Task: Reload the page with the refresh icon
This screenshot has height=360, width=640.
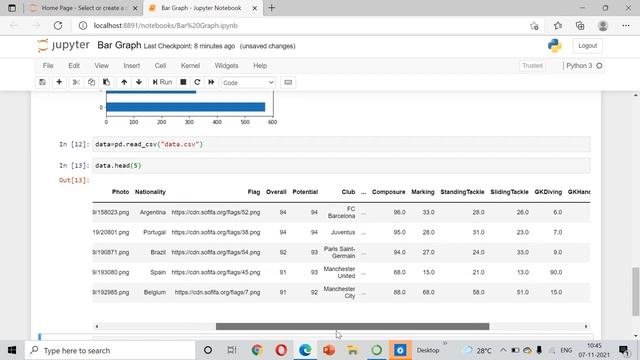Action: [x=58, y=25]
